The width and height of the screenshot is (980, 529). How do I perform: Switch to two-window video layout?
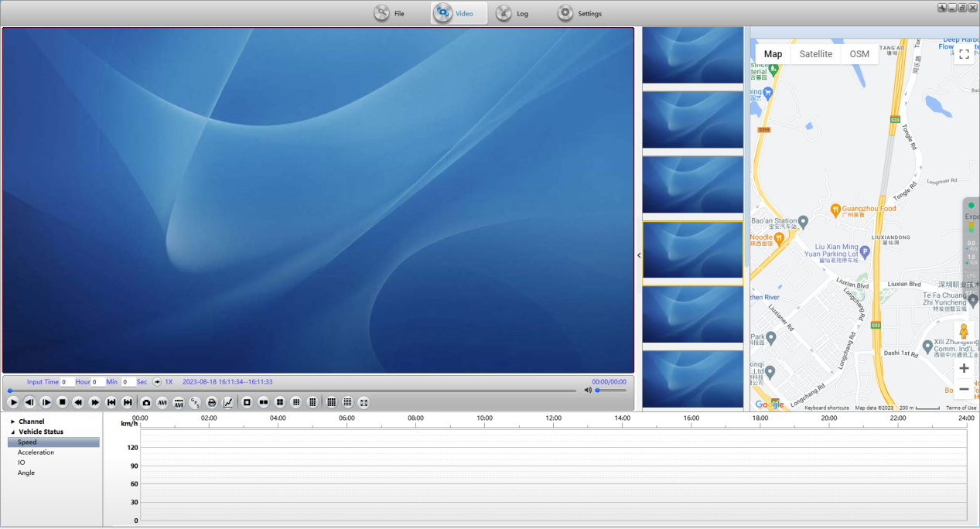[264, 402]
